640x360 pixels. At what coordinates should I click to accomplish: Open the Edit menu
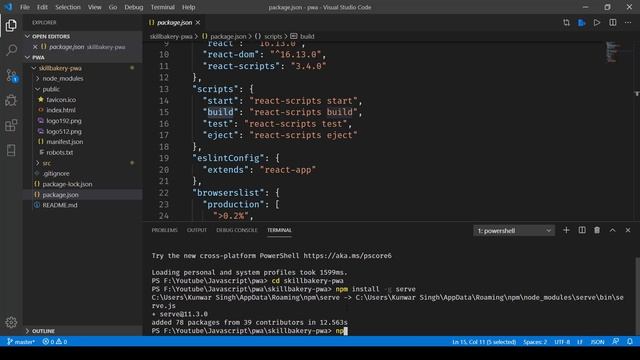click(x=42, y=7)
